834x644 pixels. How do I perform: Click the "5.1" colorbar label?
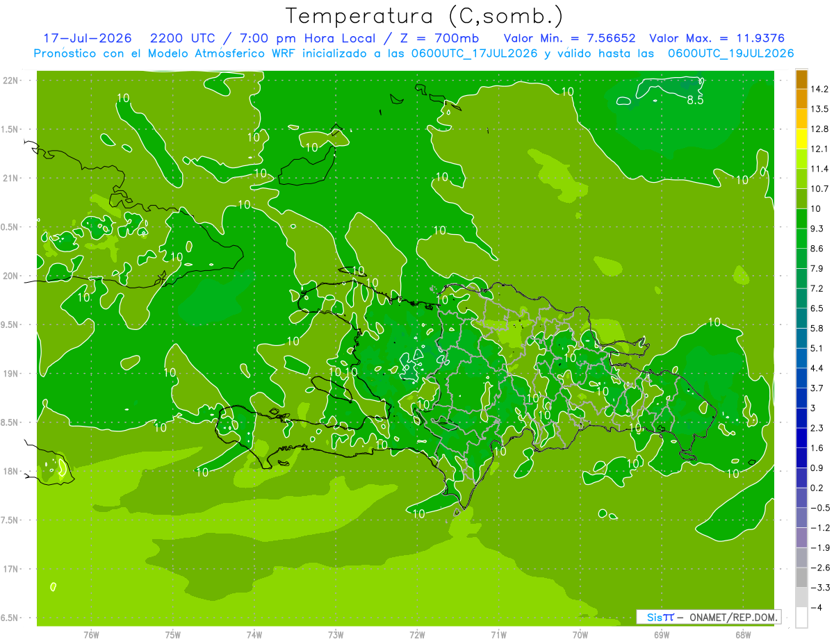[x=817, y=348]
